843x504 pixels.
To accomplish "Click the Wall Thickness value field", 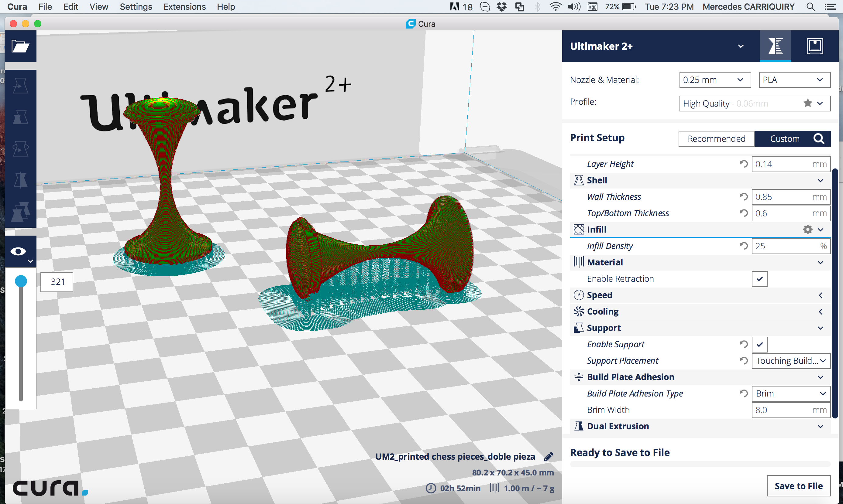I will pos(791,197).
